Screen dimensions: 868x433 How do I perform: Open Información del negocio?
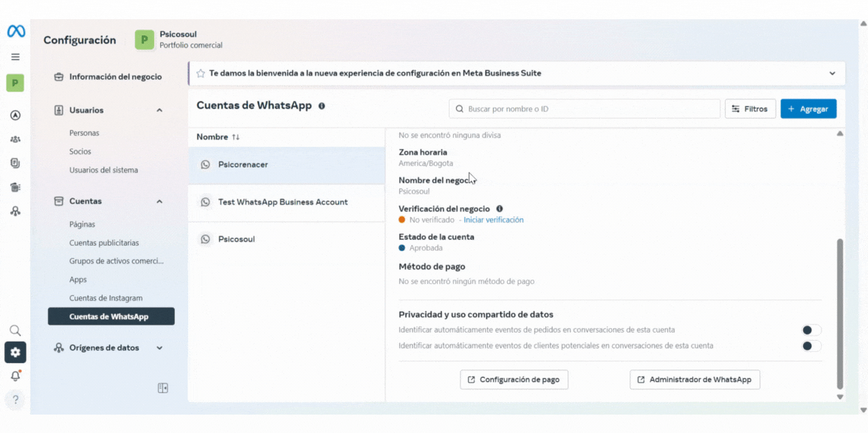click(x=115, y=77)
